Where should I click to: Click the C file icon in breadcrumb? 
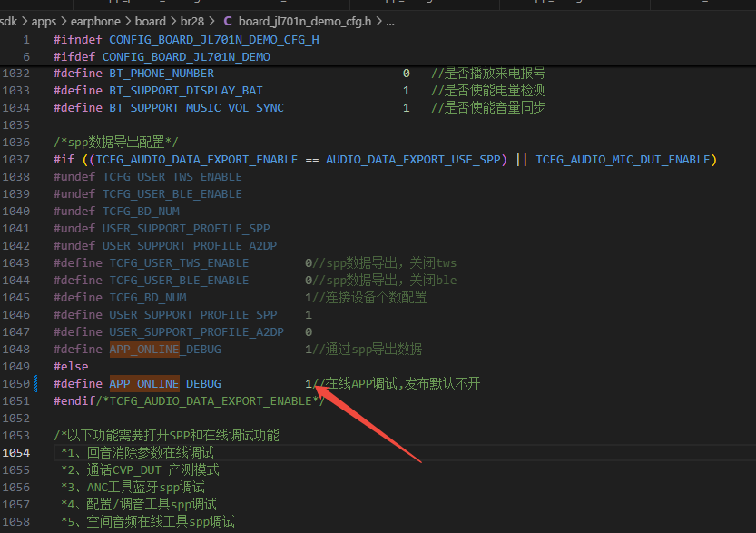[x=228, y=21]
